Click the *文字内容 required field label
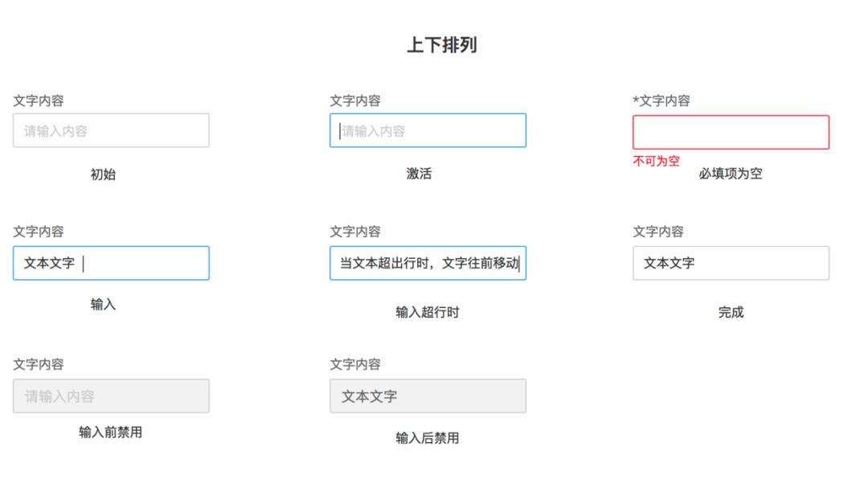 pos(661,101)
